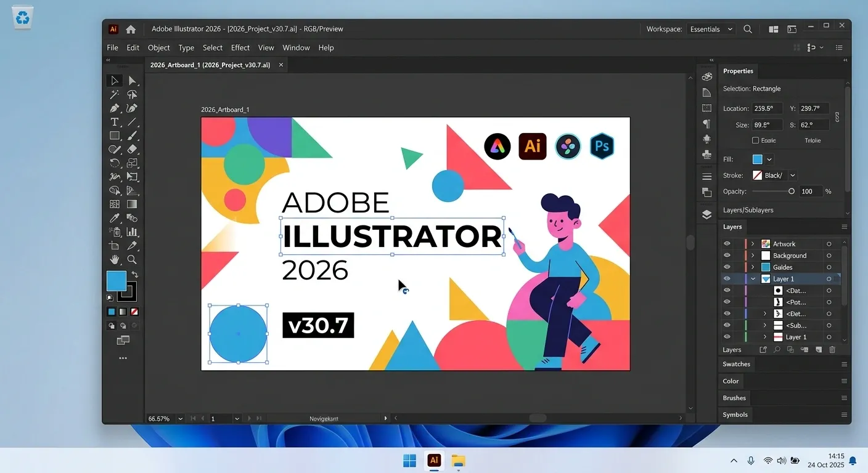868x473 pixels.
Task: Select the Gradient tool
Action: click(x=132, y=204)
